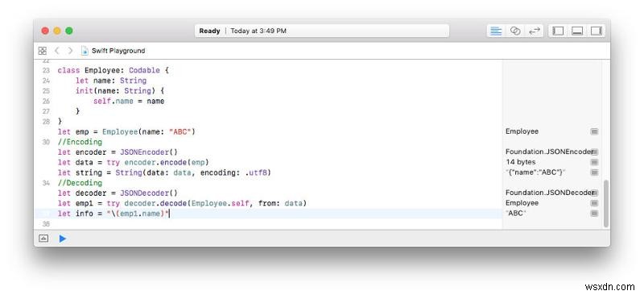Show the standard editor
Image resolution: width=644 pixels, height=295 pixels.
(496, 31)
